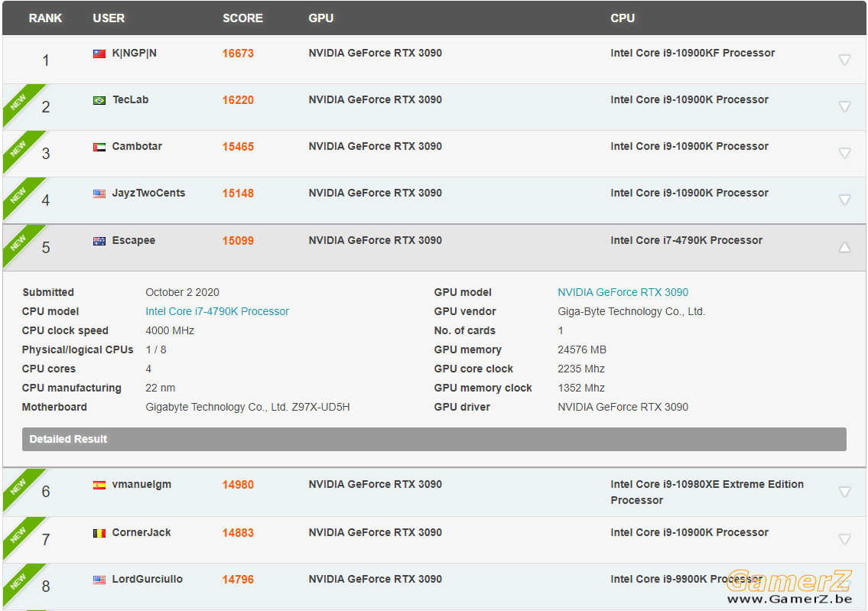This screenshot has width=868, height=611.
Task: Click the Brazil flag next to TecLab
Action: (99, 100)
